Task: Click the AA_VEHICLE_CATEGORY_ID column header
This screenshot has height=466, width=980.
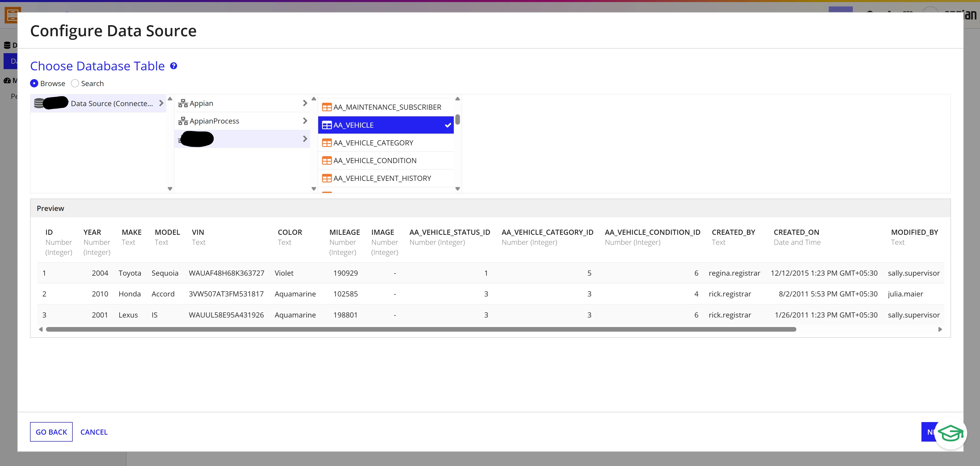Action: point(548,232)
